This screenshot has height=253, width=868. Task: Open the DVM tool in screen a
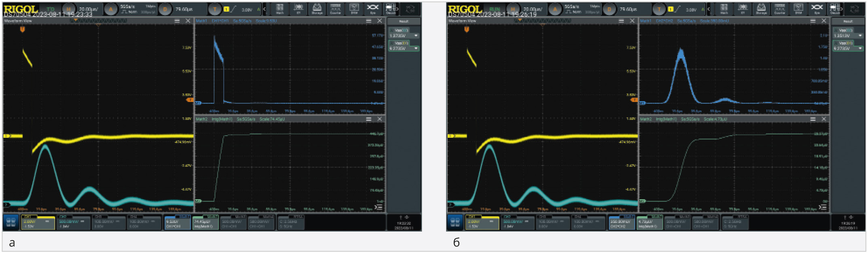pyautogui.click(x=354, y=9)
